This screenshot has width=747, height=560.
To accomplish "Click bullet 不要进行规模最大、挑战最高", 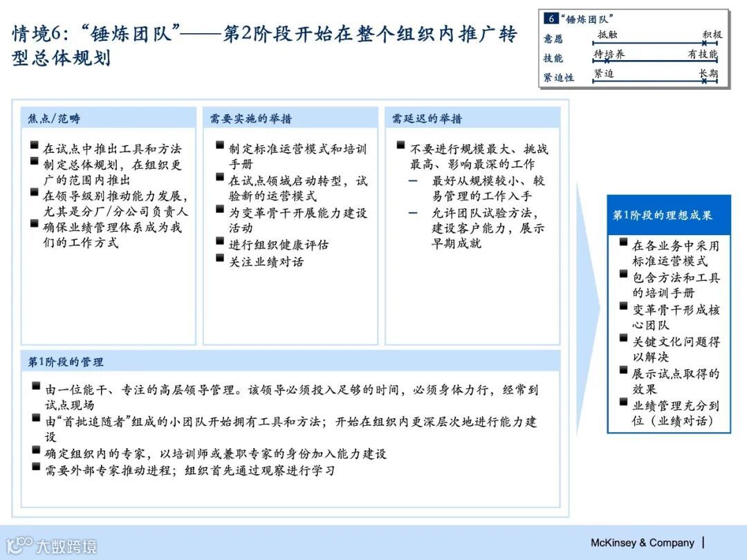I will (x=479, y=156).
